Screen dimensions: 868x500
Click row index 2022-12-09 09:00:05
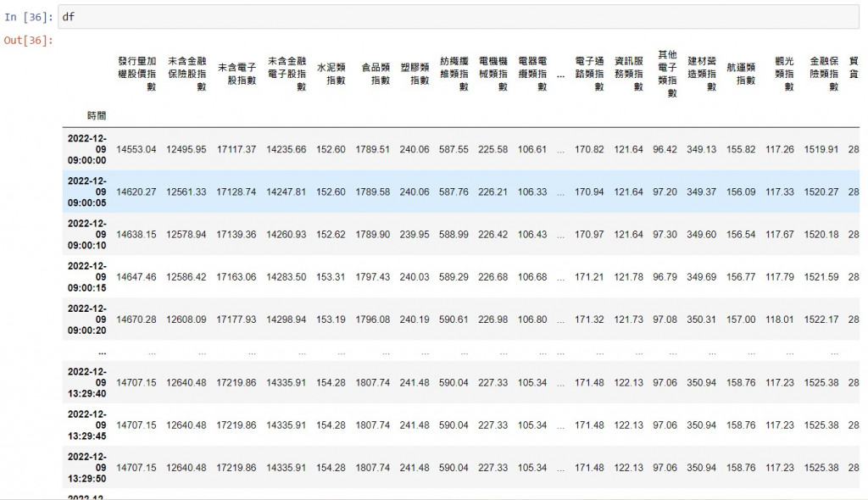(x=87, y=192)
